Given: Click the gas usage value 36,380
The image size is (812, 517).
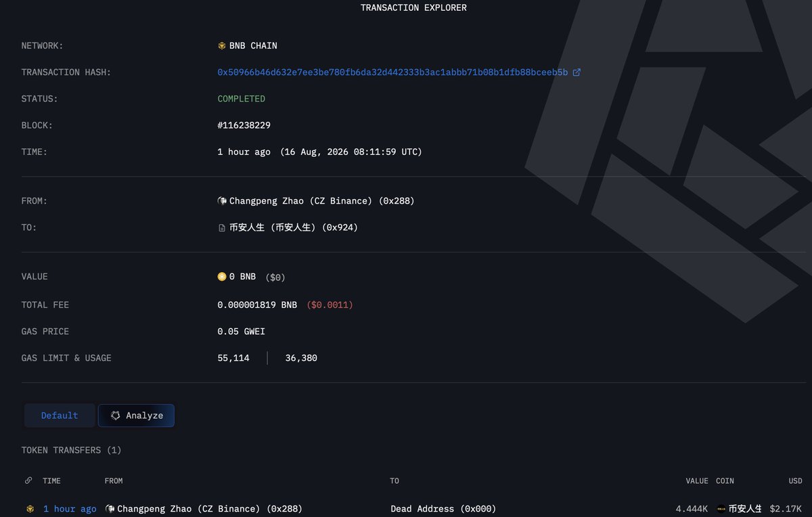Looking at the screenshot, I should (x=301, y=358).
